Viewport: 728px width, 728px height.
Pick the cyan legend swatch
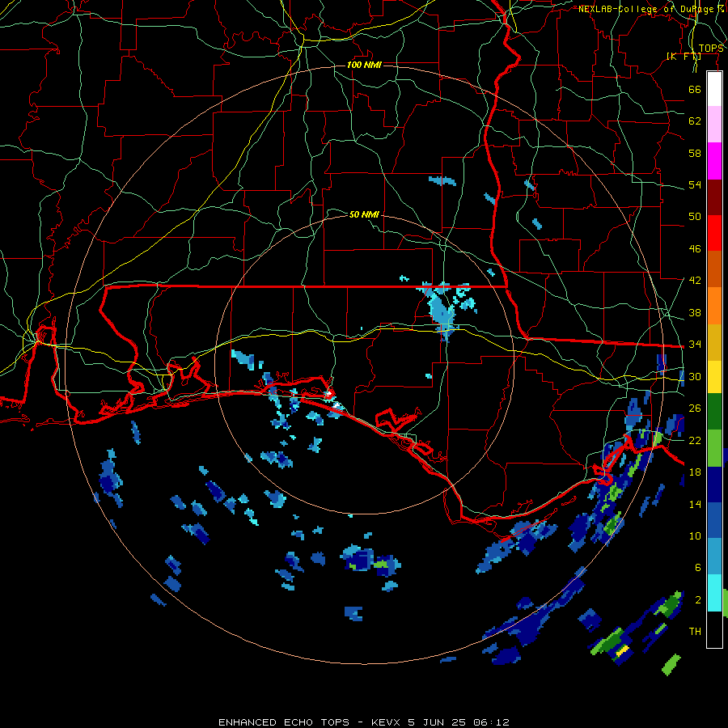point(714,593)
